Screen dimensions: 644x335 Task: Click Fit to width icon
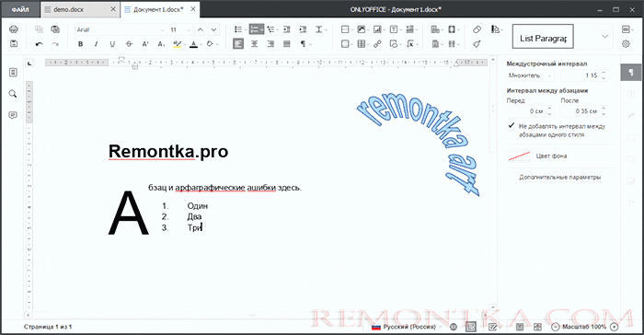537,327
